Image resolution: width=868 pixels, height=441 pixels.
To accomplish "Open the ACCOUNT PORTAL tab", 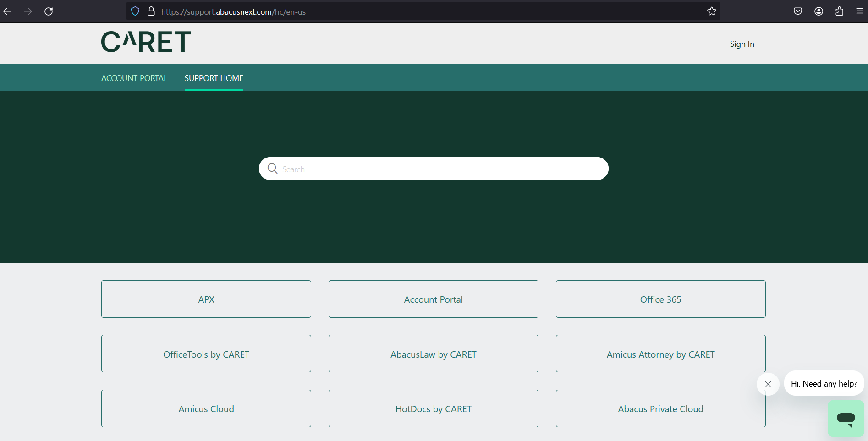I will pyautogui.click(x=134, y=78).
